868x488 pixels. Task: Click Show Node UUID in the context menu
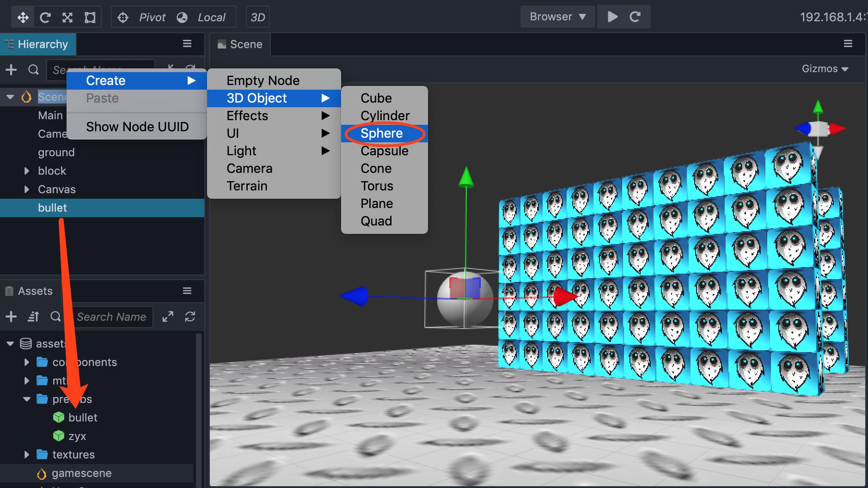point(137,126)
